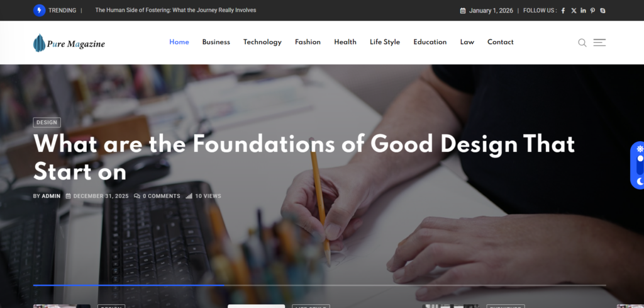Go to the Business menu item
Viewport: 644px width, 308px height.
coord(216,42)
